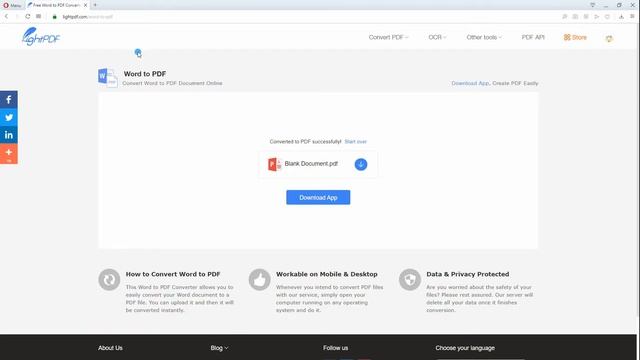
Task: Expand the Convert PDF dropdown menu
Action: [x=388, y=37]
